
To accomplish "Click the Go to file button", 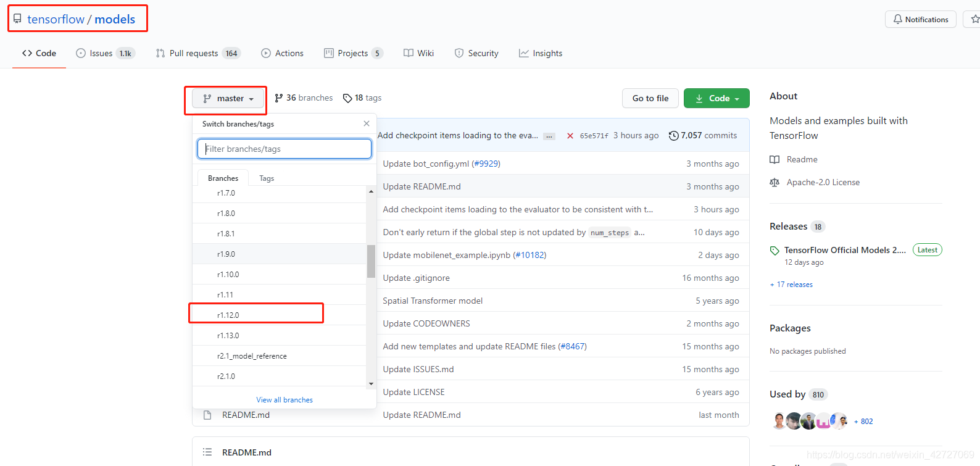I will coord(650,98).
